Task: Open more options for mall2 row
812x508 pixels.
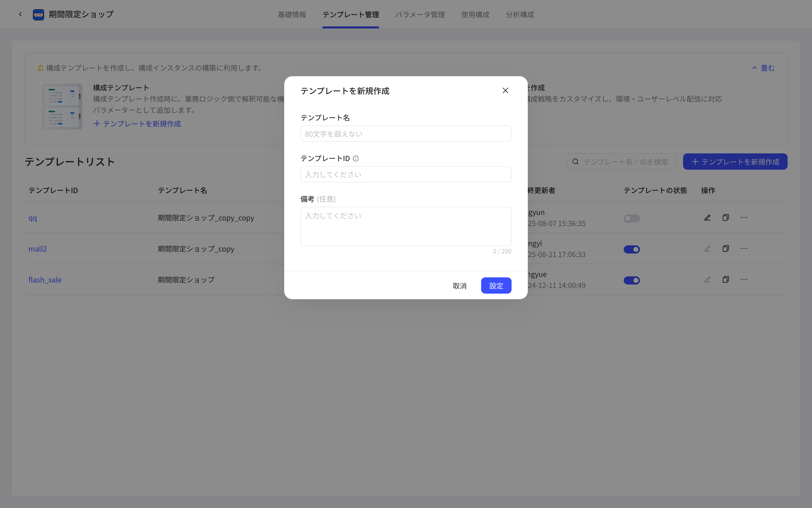Action: (x=744, y=249)
